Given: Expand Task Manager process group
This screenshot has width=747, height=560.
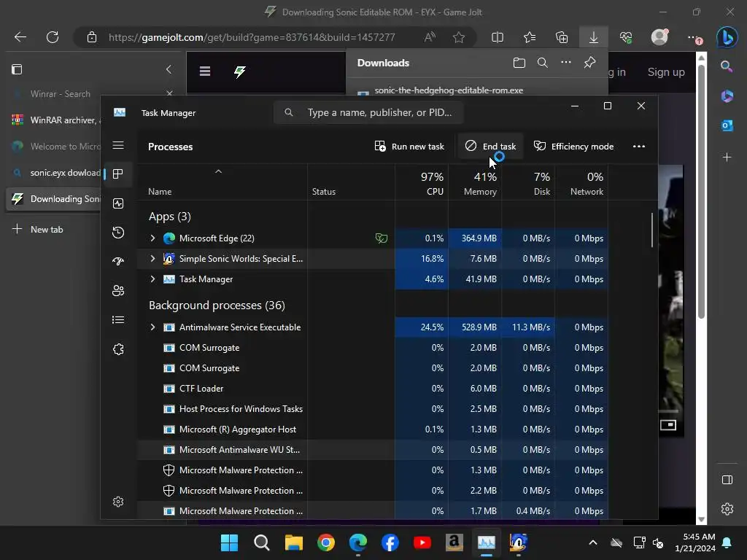Looking at the screenshot, I should pyautogui.click(x=152, y=279).
